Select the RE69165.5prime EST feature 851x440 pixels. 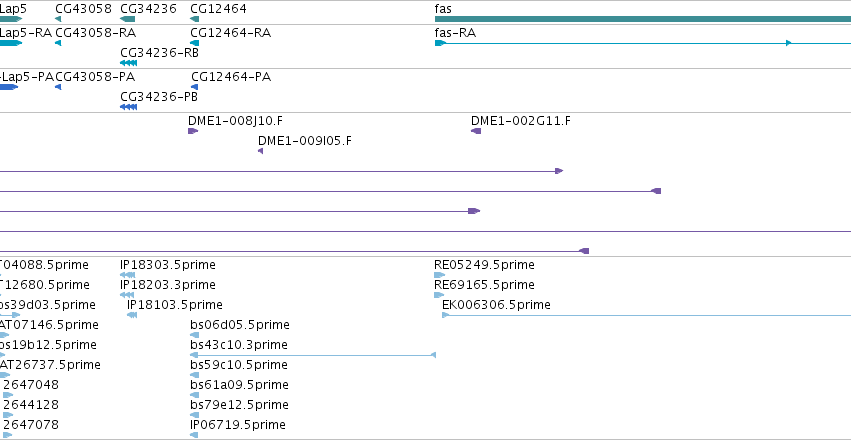click(439, 295)
